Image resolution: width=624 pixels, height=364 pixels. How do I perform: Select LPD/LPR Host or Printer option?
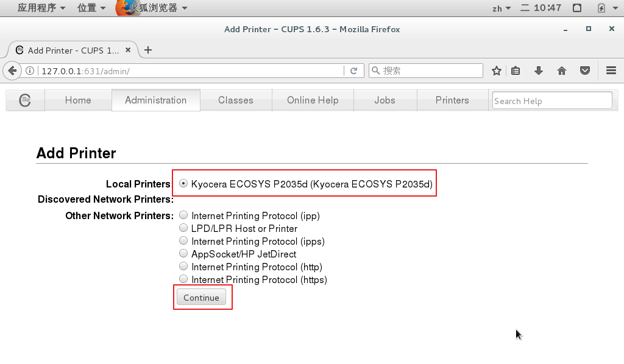183,228
